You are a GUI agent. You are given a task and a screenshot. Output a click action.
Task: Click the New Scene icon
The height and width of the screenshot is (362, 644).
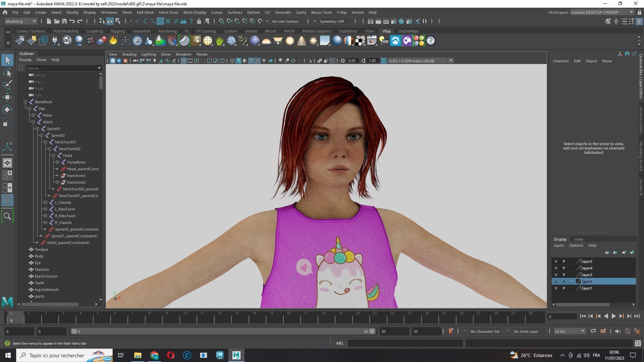click(49, 21)
